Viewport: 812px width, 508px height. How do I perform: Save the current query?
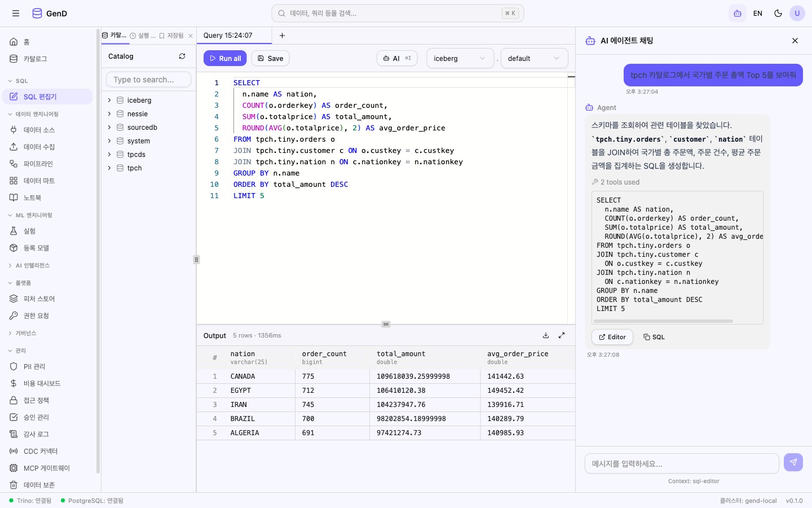click(270, 58)
